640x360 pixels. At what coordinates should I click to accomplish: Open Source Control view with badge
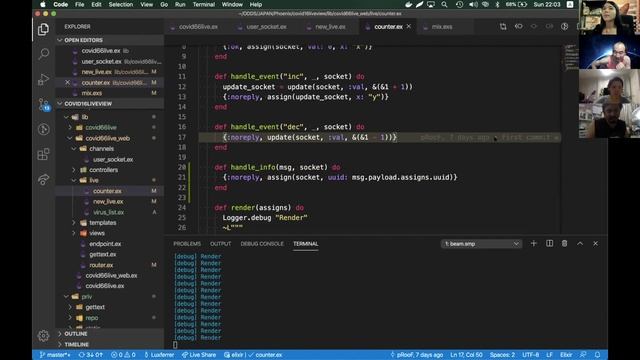point(44,104)
